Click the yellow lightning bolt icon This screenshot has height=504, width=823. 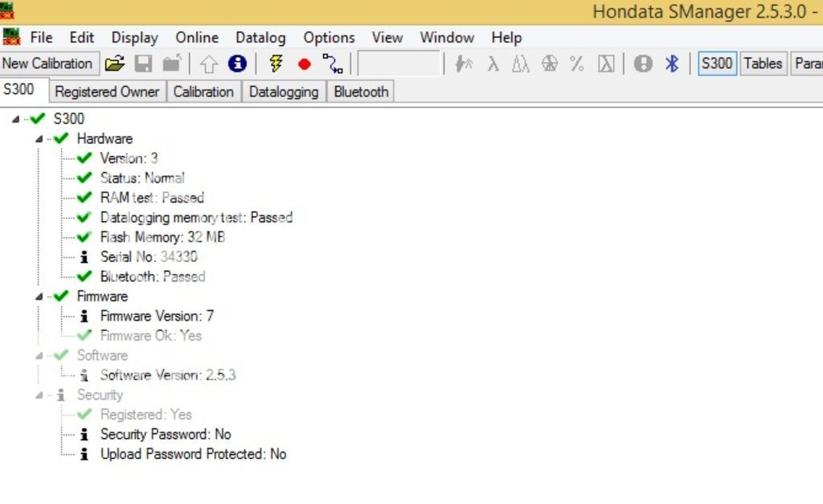pyautogui.click(x=276, y=64)
